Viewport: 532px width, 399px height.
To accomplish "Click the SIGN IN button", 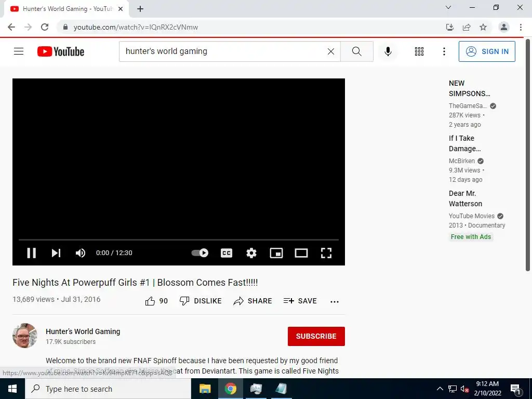I will (487, 51).
